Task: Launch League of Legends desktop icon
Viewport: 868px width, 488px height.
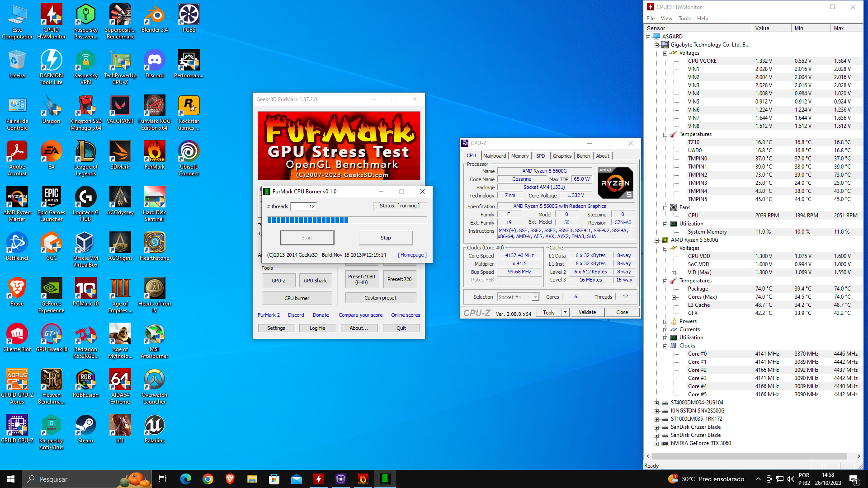Action: pos(86,158)
